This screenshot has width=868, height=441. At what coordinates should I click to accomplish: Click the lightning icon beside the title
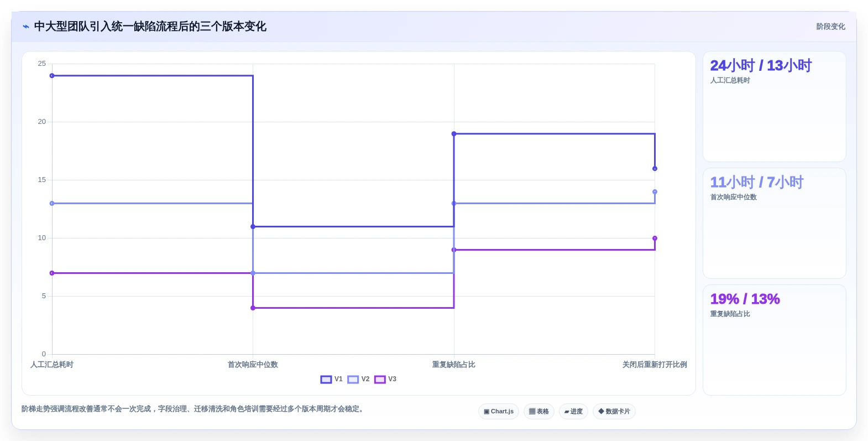click(x=26, y=27)
